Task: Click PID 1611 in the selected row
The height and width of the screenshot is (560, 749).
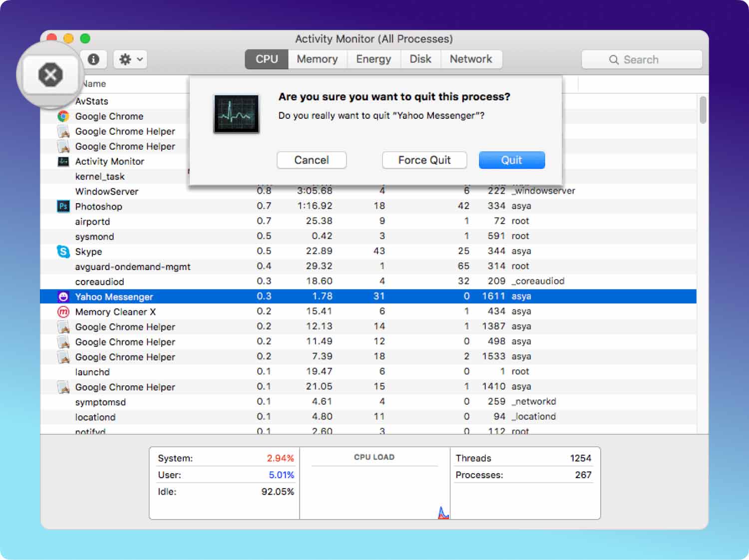Action: 493,296
